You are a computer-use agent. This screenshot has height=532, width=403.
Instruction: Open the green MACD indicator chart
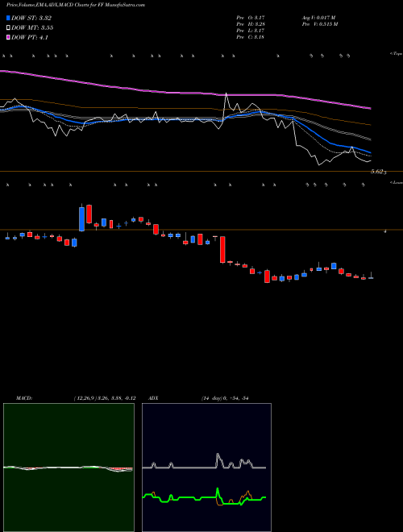(x=69, y=468)
